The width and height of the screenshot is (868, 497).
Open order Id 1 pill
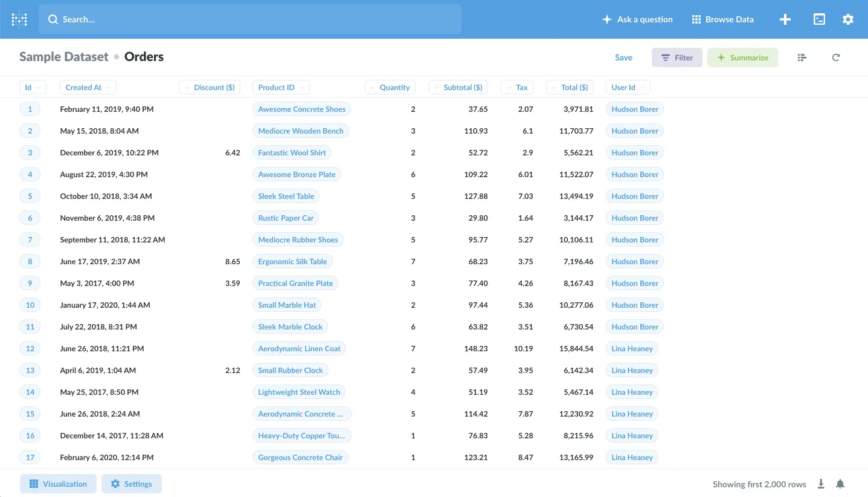point(30,109)
